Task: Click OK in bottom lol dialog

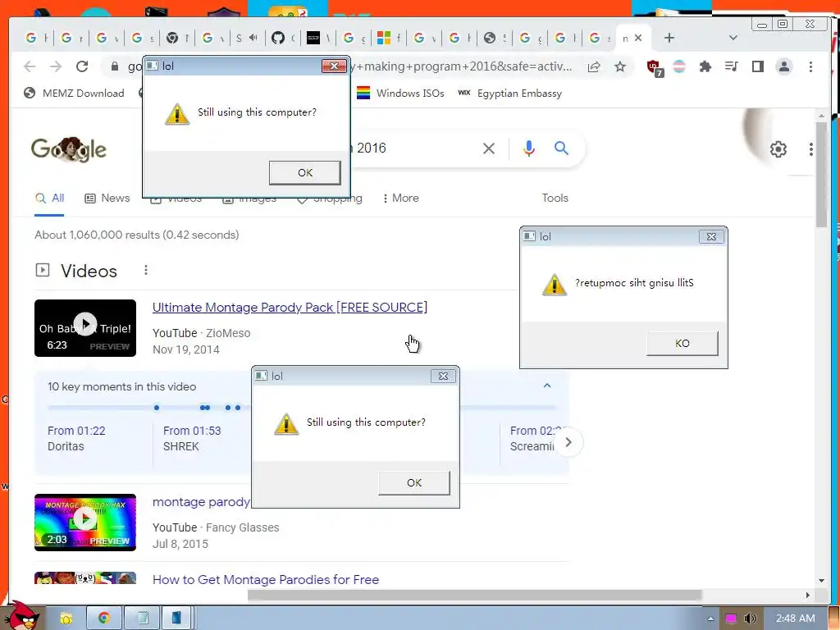Action: pos(414,482)
